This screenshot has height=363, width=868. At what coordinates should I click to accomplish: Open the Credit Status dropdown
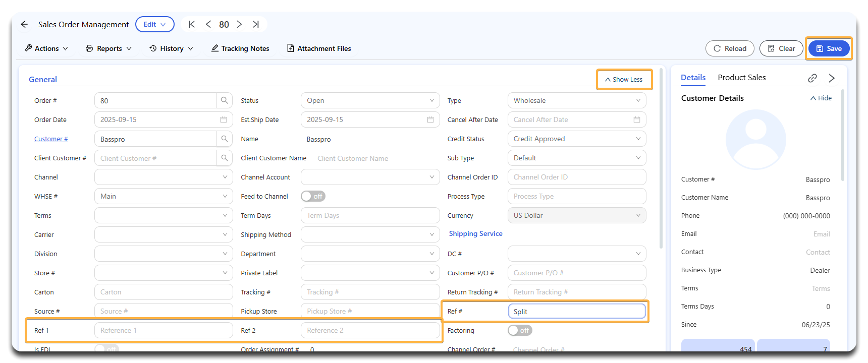point(576,139)
